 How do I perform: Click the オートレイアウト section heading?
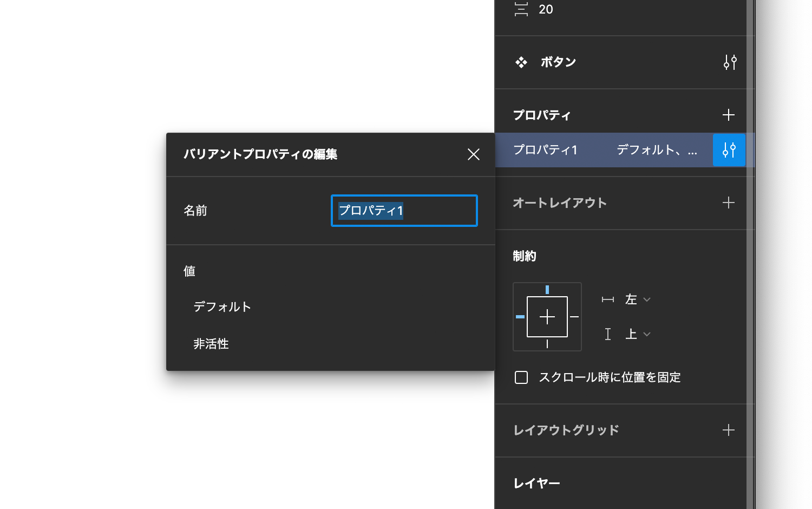(560, 203)
